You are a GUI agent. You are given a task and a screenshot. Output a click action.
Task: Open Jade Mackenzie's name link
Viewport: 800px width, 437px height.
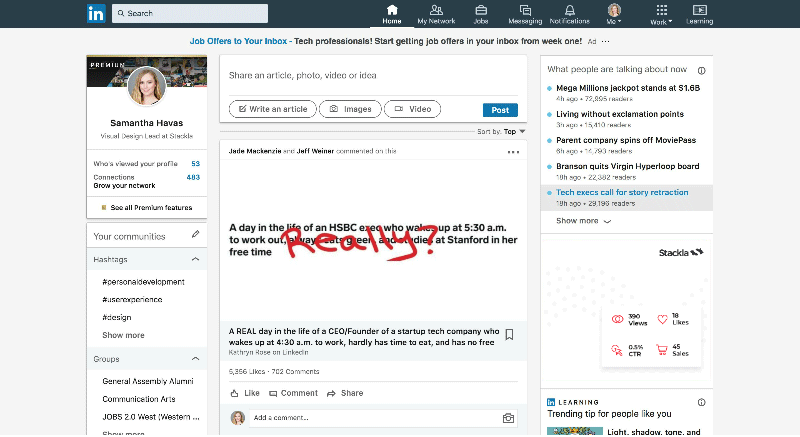[255, 151]
